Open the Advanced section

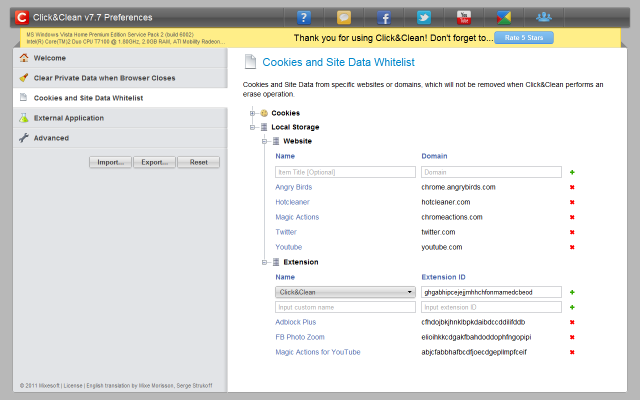[x=120, y=138]
